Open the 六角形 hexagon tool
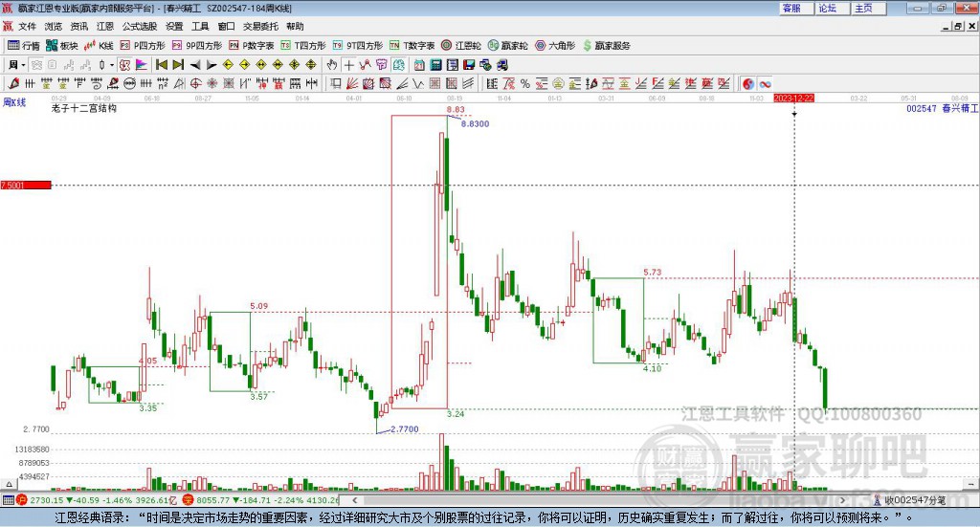This screenshot has height=527, width=980. (555, 46)
